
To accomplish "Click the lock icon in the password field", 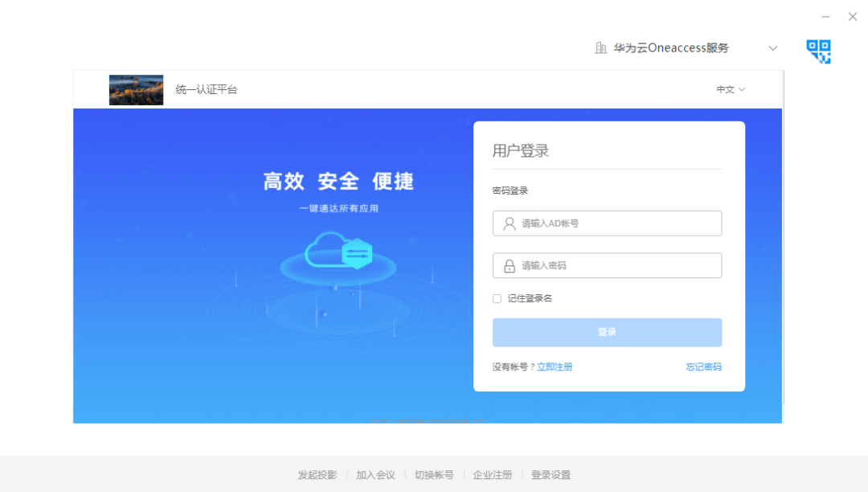I will click(507, 265).
